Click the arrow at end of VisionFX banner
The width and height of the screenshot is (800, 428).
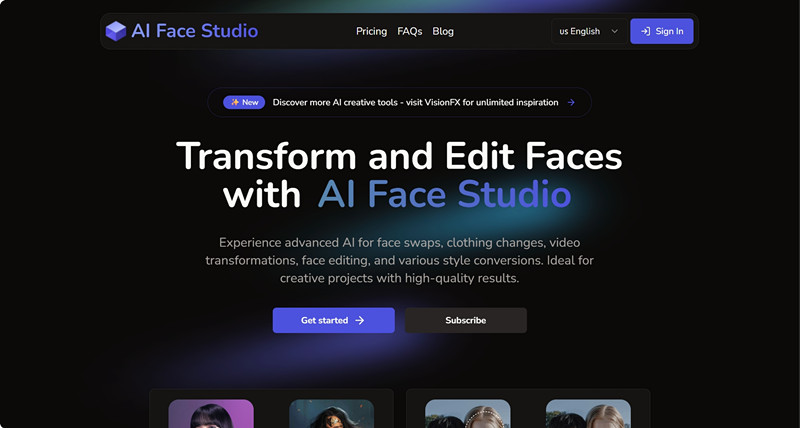[x=571, y=102]
